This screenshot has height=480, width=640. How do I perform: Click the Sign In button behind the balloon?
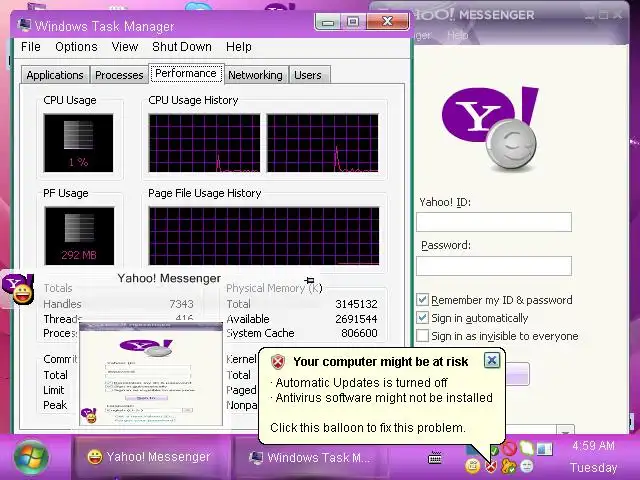517,373
